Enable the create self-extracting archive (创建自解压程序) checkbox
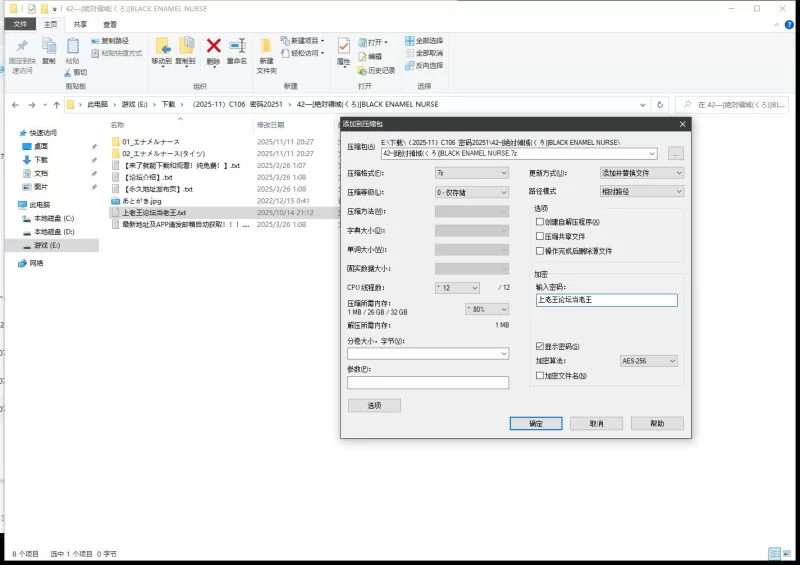Screen dimensions: 800x565 pos(540,221)
